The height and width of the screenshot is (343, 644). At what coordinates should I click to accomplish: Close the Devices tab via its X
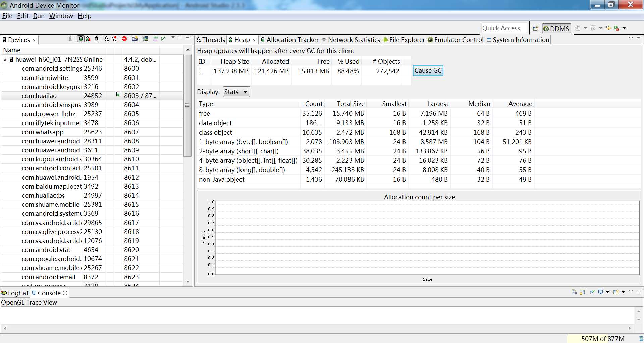point(34,40)
